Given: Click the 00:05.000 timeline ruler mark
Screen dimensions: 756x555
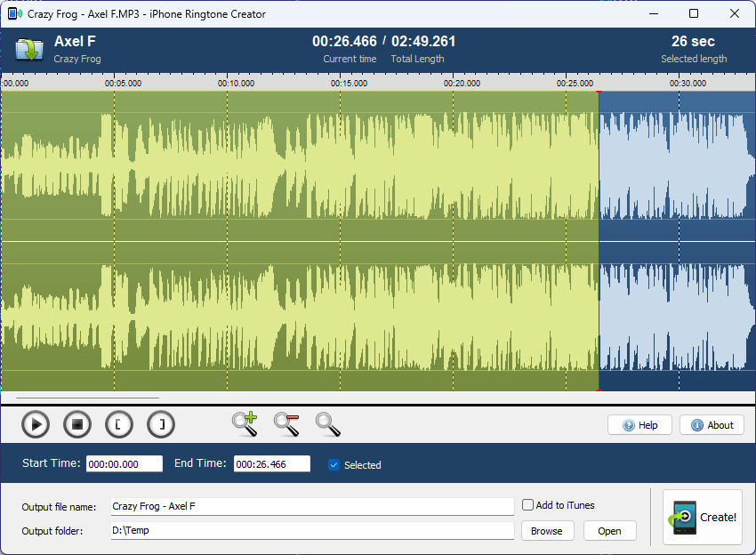Looking at the screenshot, I should 123,83.
